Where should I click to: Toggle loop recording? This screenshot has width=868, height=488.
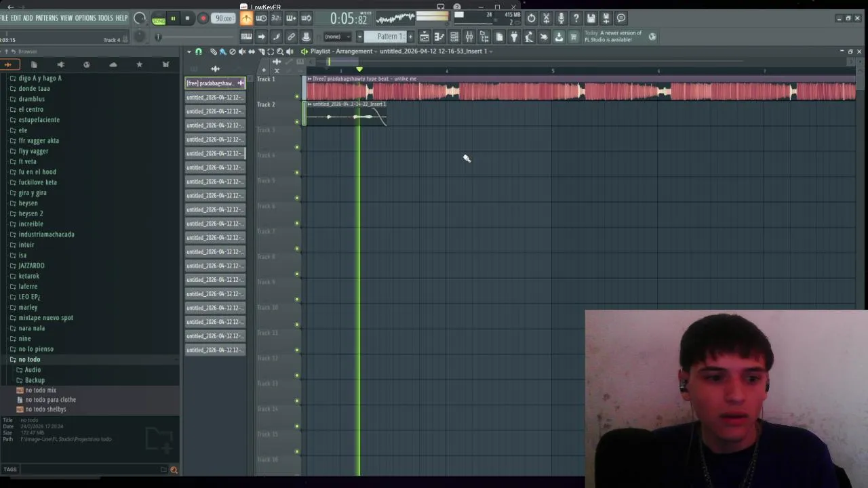point(306,18)
